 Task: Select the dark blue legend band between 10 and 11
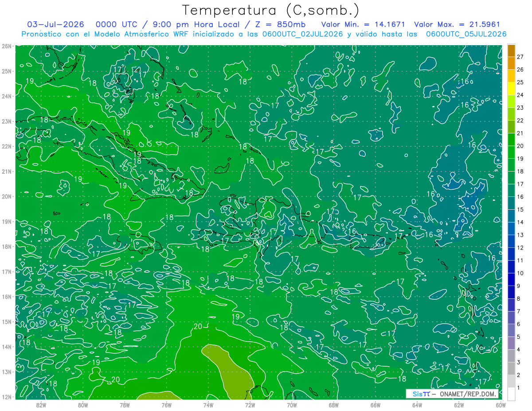[511, 266]
